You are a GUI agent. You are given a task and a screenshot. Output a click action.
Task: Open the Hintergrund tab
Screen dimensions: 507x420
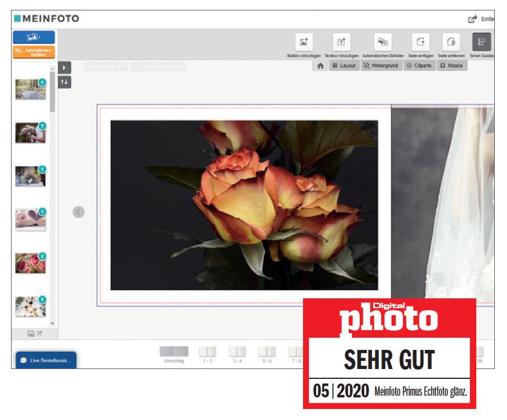pos(381,65)
